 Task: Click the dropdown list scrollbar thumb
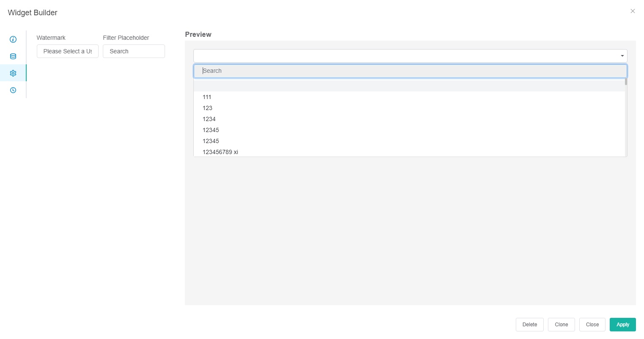point(626,82)
